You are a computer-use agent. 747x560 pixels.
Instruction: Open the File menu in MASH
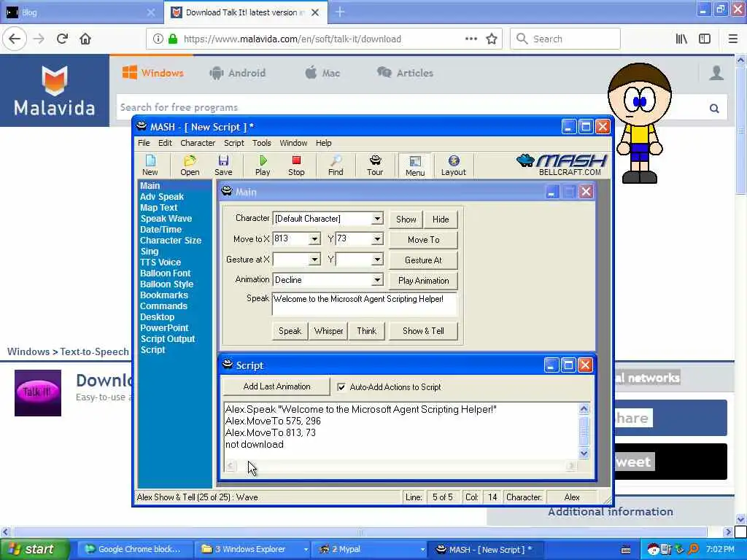144,143
